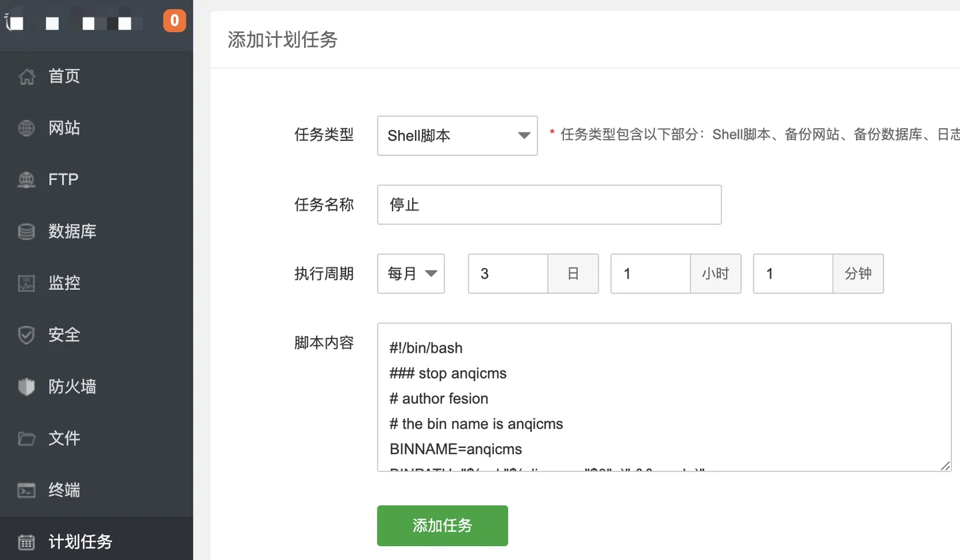
Task: Click the home icon beside 首页
Action: (x=26, y=77)
